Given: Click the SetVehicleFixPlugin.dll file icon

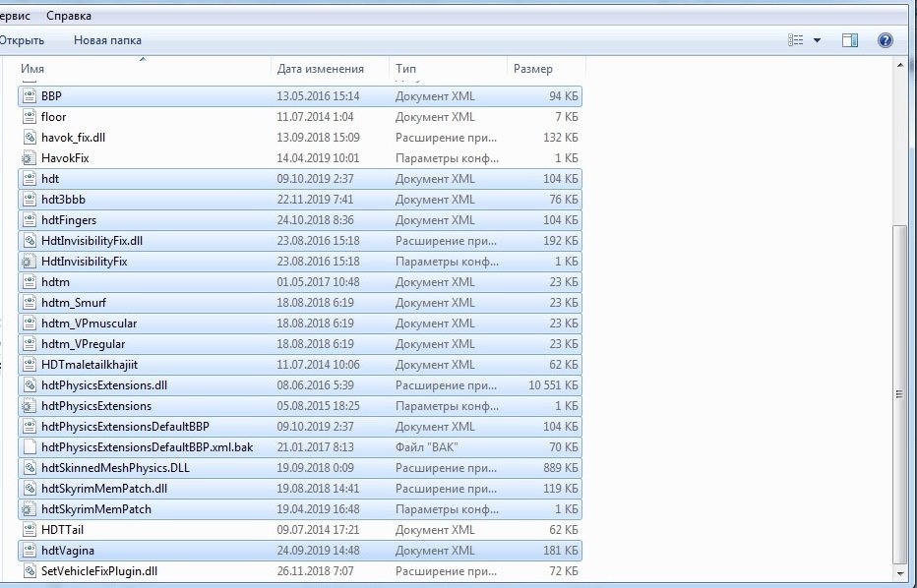Looking at the screenshot, I should [x=30, y=571].
